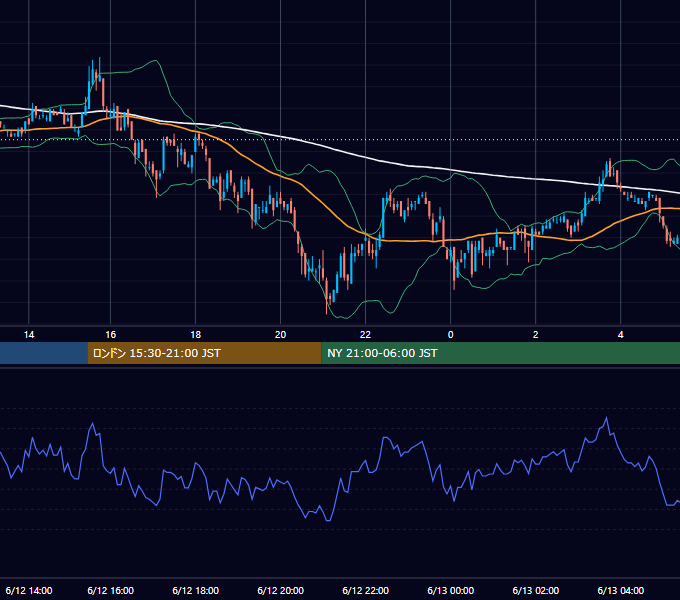This screenshot has height=600, width=680.
Task: Click the 6/13 00:00 date label
Action: click(x=451, y=590)
